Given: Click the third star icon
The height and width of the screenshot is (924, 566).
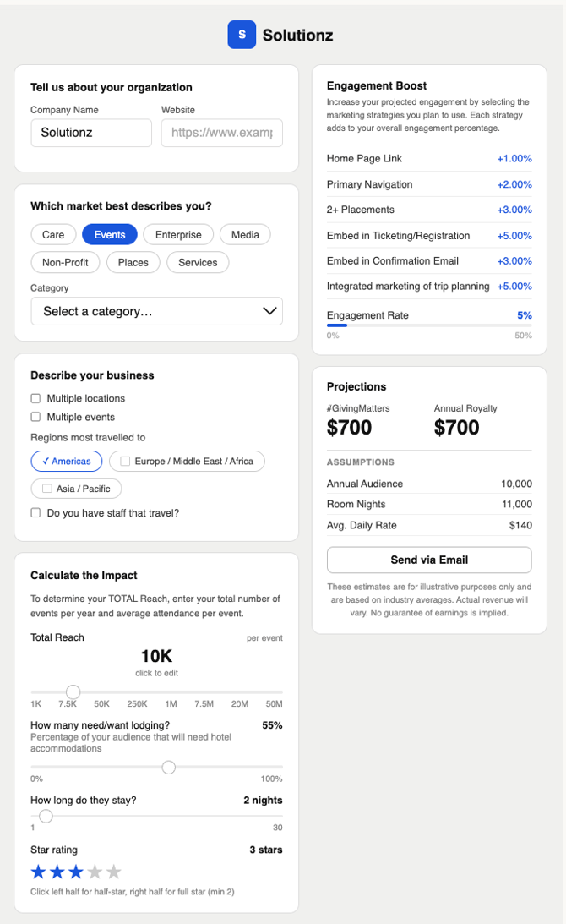Looking at the screenshot, I should coord(76,872).
